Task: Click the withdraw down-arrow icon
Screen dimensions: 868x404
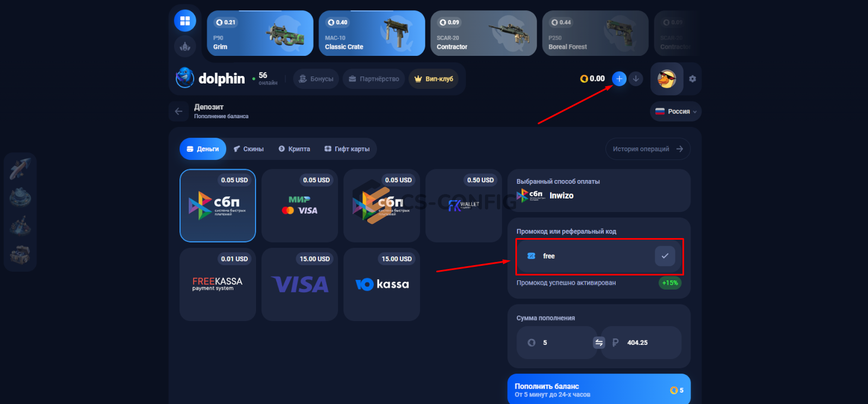Action: pos(636,79)
